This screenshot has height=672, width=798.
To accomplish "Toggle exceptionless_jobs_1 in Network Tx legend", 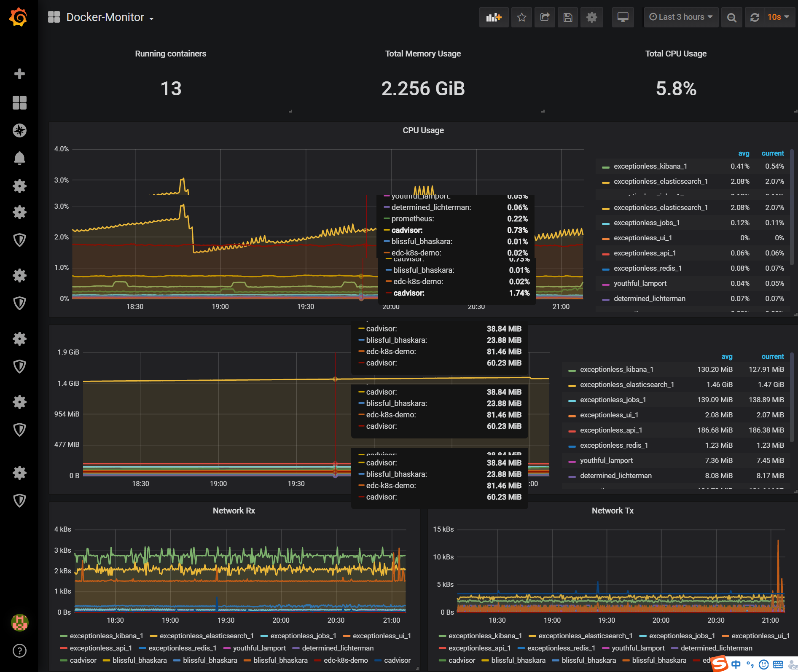I will point(682,636).
